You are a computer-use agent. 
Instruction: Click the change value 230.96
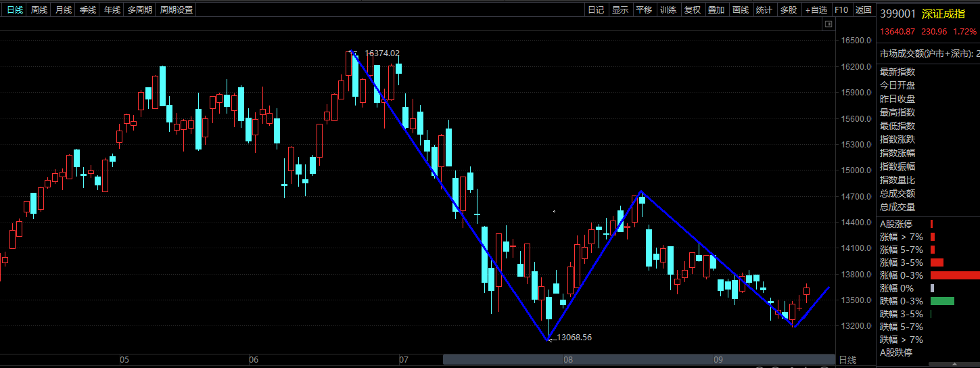pyautogui.click(x=934, y=32)
